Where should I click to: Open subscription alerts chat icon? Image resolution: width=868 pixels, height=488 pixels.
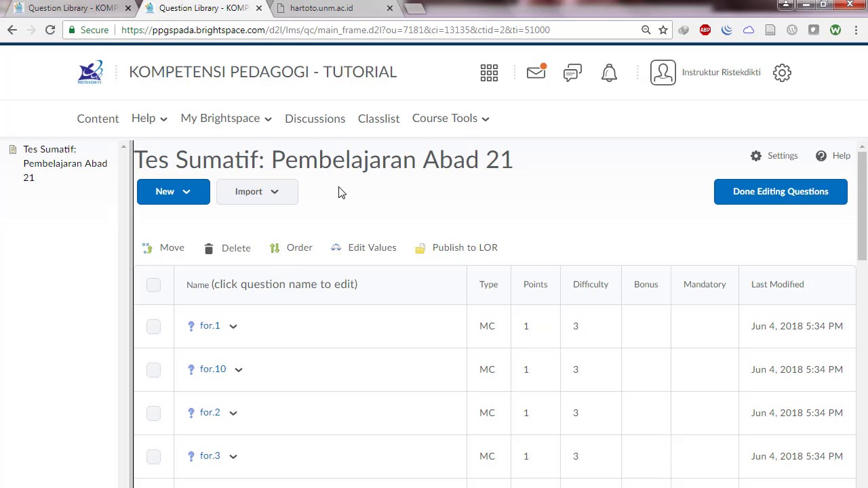click(x=572, y=73)
